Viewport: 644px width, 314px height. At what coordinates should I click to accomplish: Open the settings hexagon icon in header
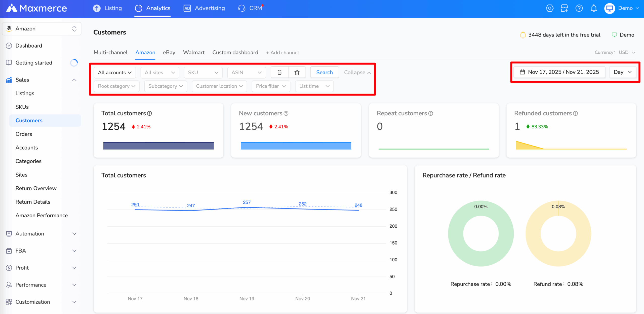point(549,8)
